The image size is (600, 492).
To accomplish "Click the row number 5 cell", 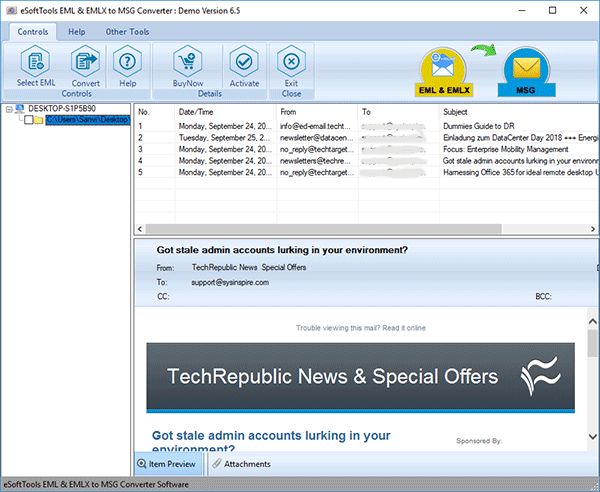I will pos(140,172).
